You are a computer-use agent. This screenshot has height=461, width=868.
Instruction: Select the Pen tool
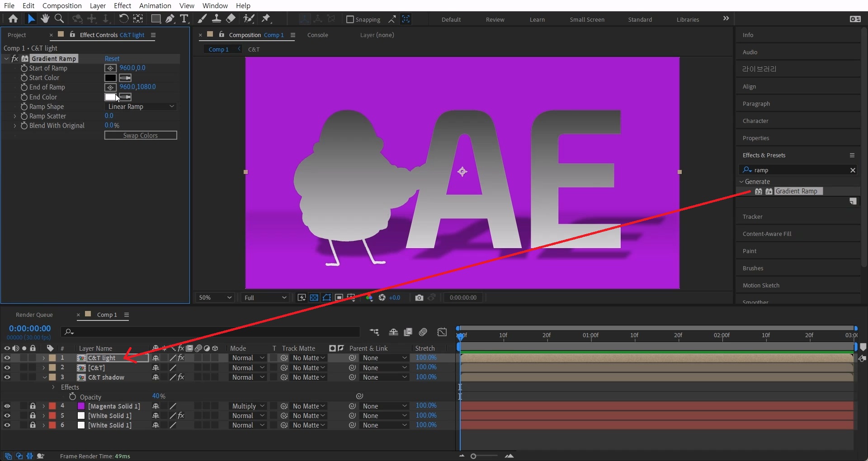170,19
